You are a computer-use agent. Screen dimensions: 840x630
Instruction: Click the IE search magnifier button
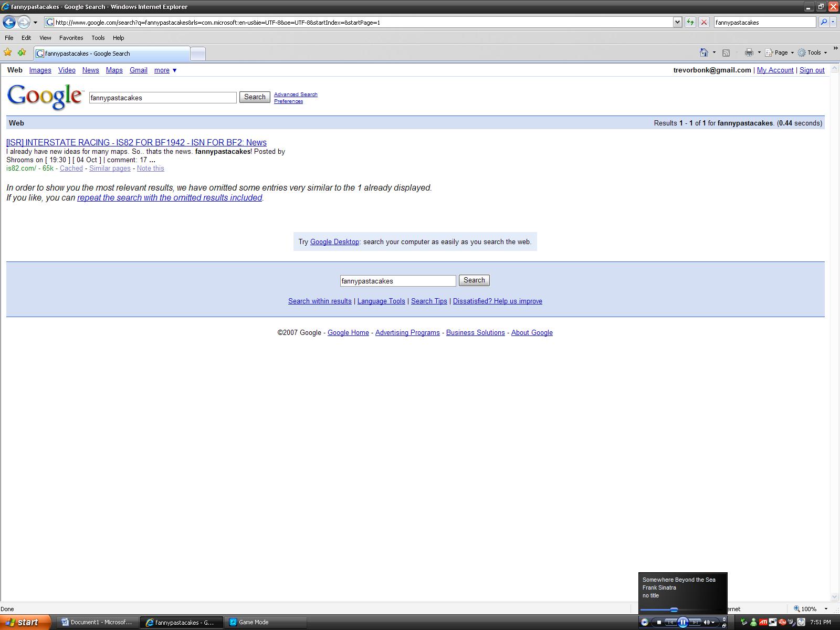point(824,22)
